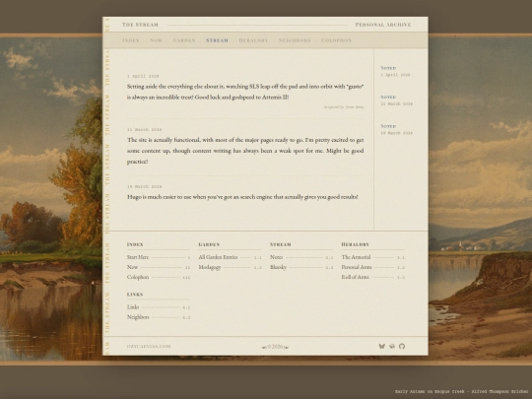Open "Notes" under footer Stream section
Screen dimensions: 532x399
coord(301,257)
